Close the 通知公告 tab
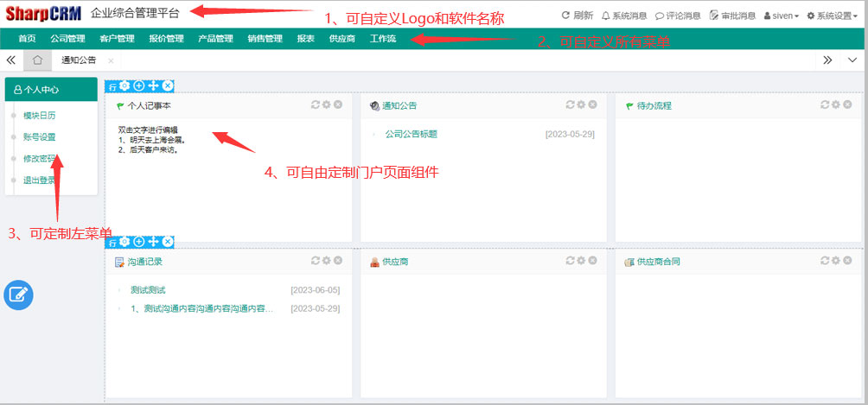Viewport: 868px width, 405px height. 111,60
